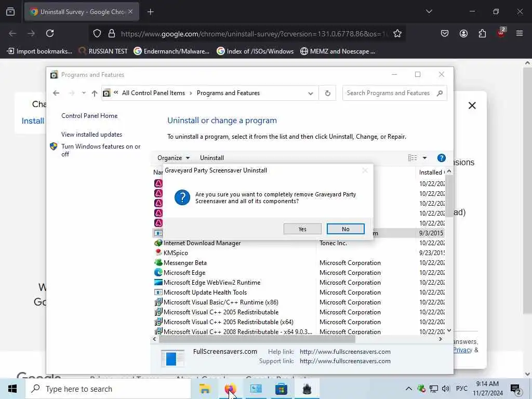
Task: Go back in Programs and Features window
Action: coord(56,93)
